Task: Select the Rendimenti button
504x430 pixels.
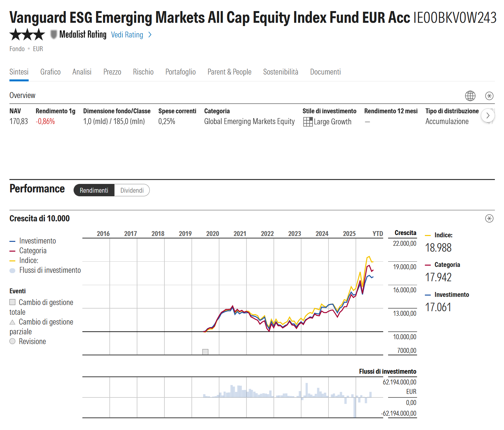Action: click(x=94, y=190)
